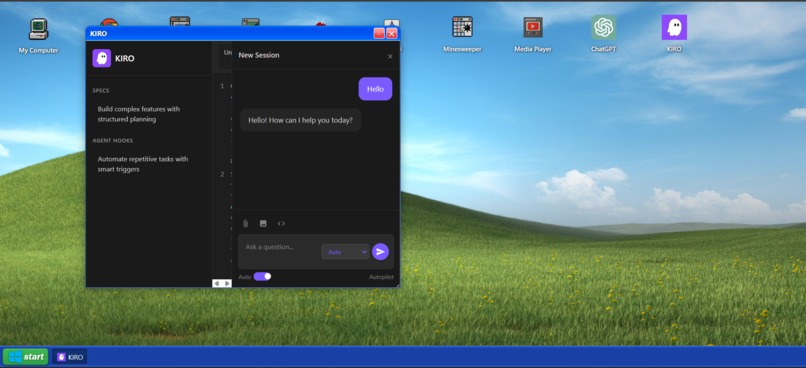The image size is (806, 368).
Task: Click the editor scrollbar left arrow
Action: pos(217,283)
